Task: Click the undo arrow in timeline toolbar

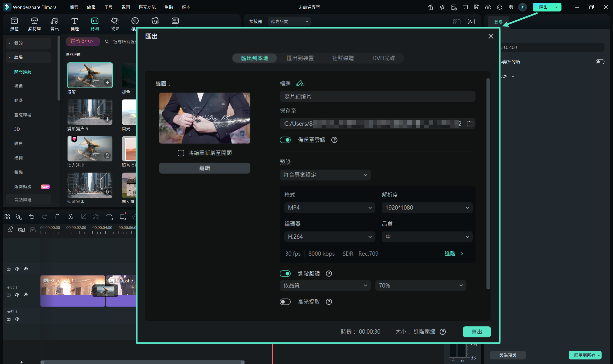Action: (31, 217)
